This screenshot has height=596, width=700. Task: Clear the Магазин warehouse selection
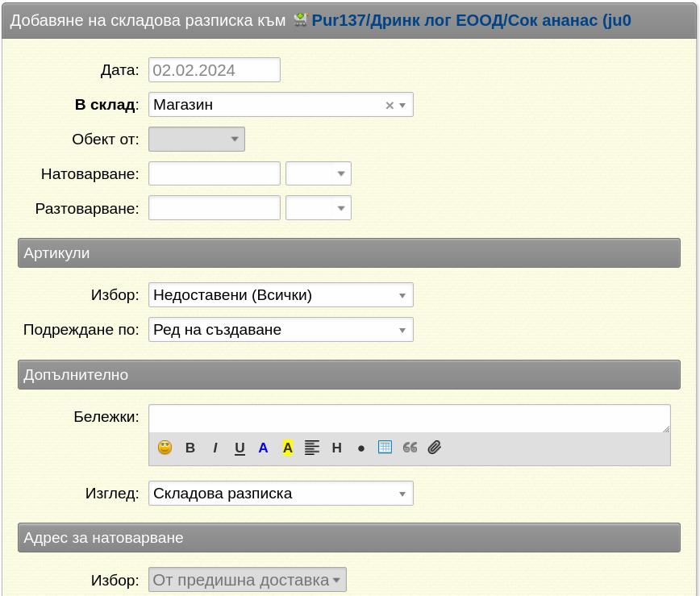(390, 106)
